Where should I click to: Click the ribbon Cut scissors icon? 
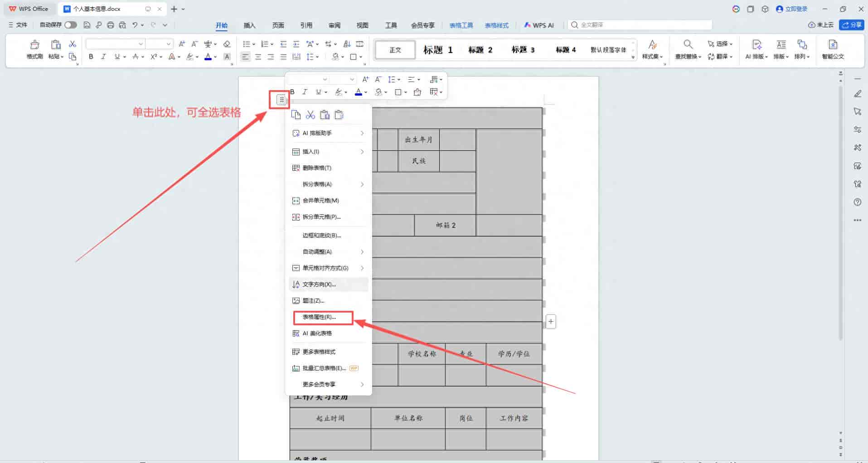(x=73, y=44)
